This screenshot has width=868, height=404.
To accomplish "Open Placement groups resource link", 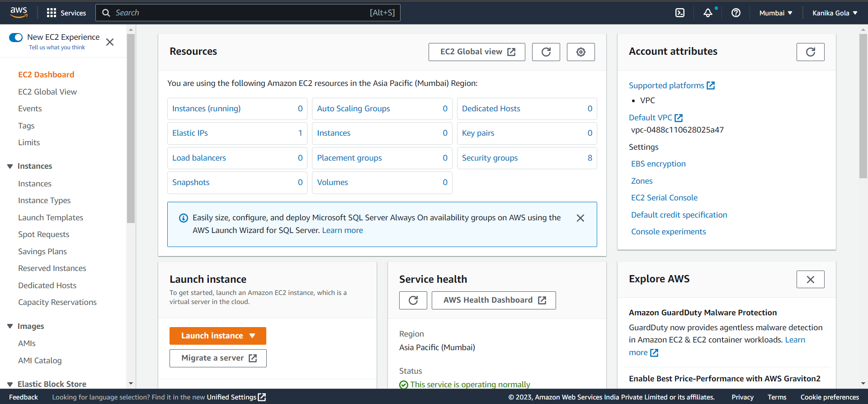I will 349,158.
